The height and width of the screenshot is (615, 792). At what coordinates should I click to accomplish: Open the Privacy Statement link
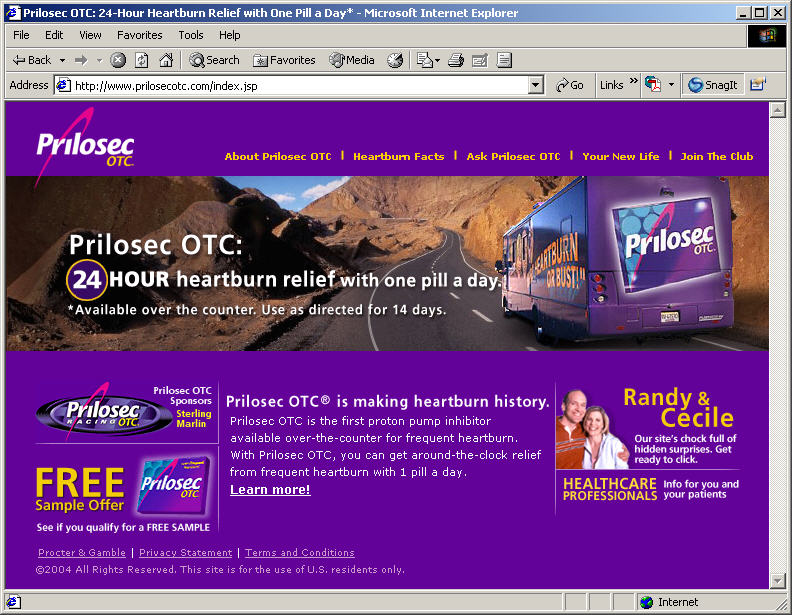[x=185, y=552]
